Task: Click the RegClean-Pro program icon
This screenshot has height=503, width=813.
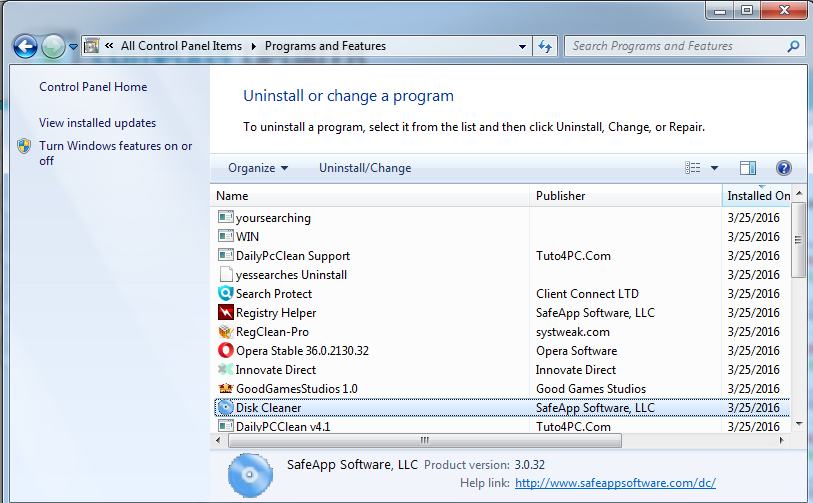Action: 225,332
